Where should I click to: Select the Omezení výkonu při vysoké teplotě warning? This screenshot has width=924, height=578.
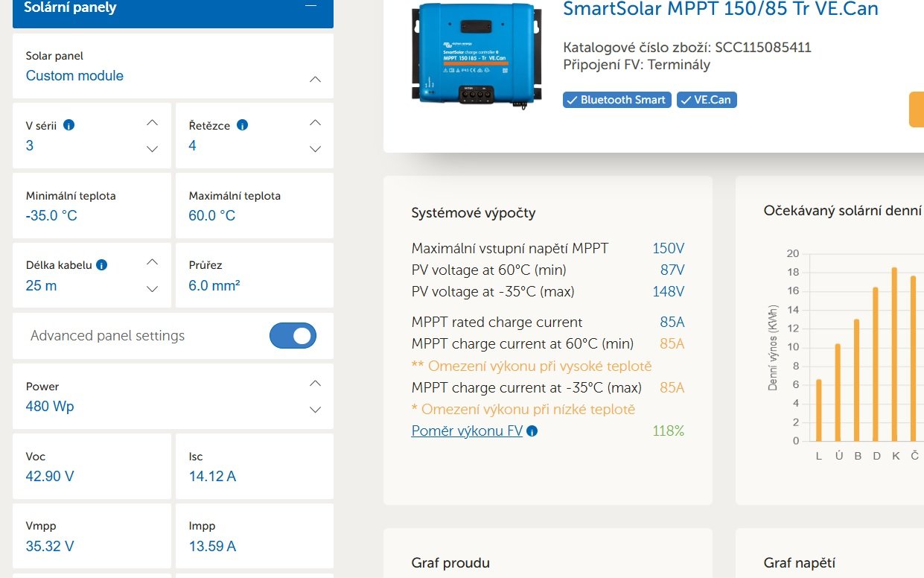532,366
